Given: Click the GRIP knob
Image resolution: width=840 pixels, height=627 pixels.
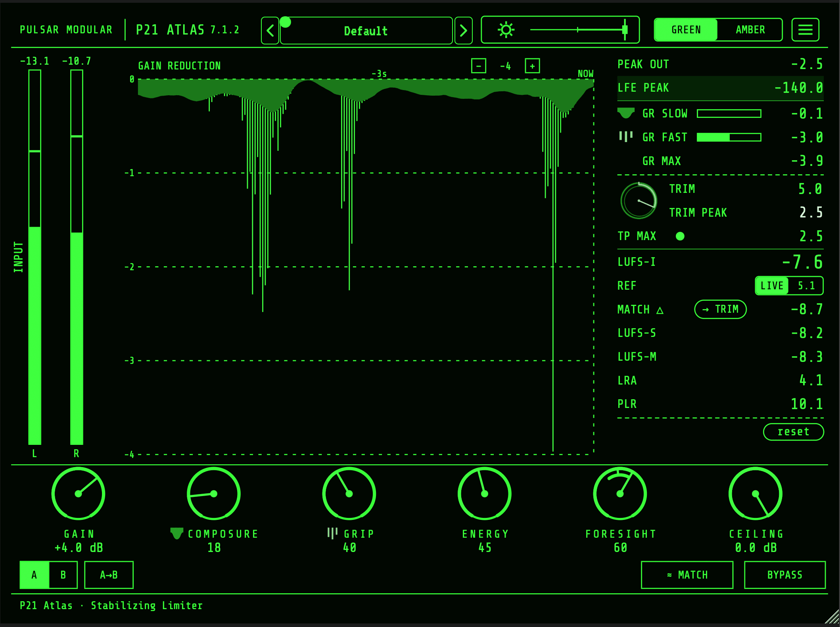Looking at the screenshot, I should 349,494.
